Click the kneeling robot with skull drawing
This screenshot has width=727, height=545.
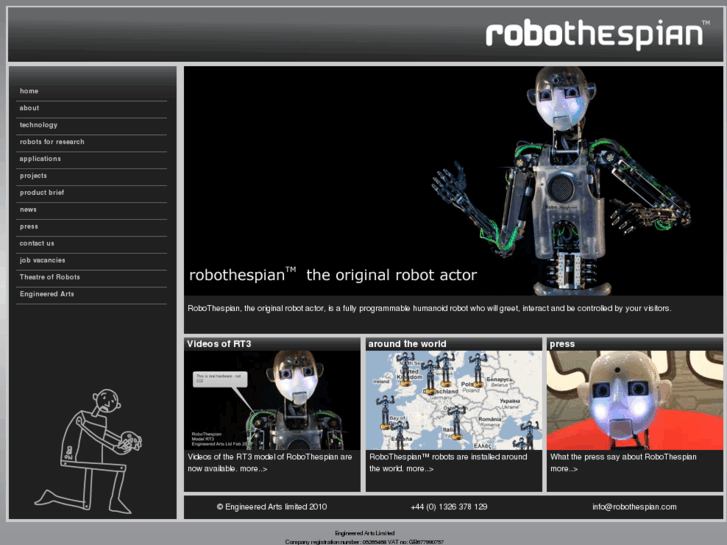(x=88, y=451)
